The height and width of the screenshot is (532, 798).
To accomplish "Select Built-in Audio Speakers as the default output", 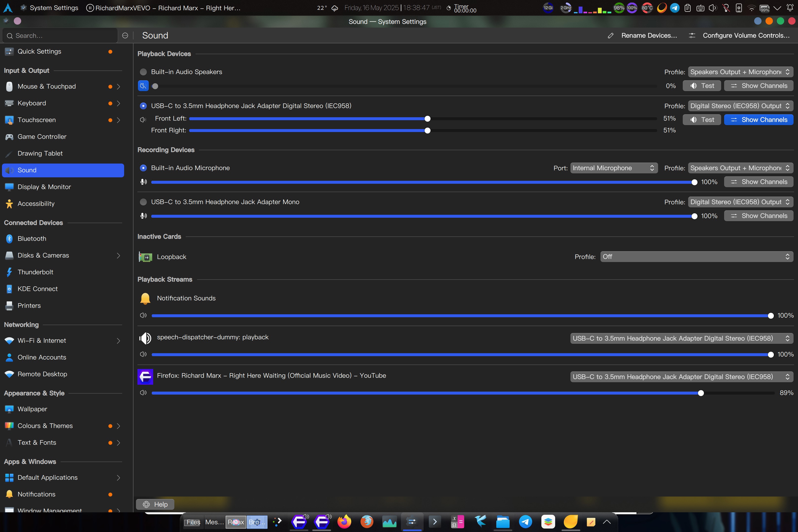I will (x=144, y=72).
